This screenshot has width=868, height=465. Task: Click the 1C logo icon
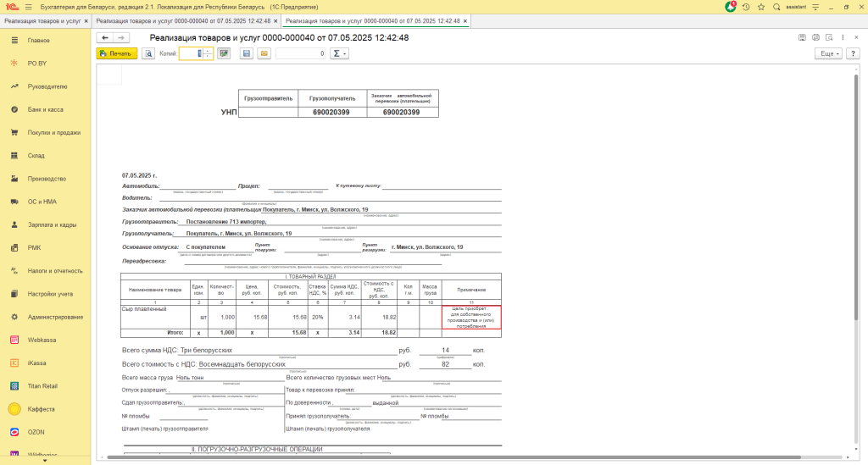pyautogui.click(x=12, y=7)
